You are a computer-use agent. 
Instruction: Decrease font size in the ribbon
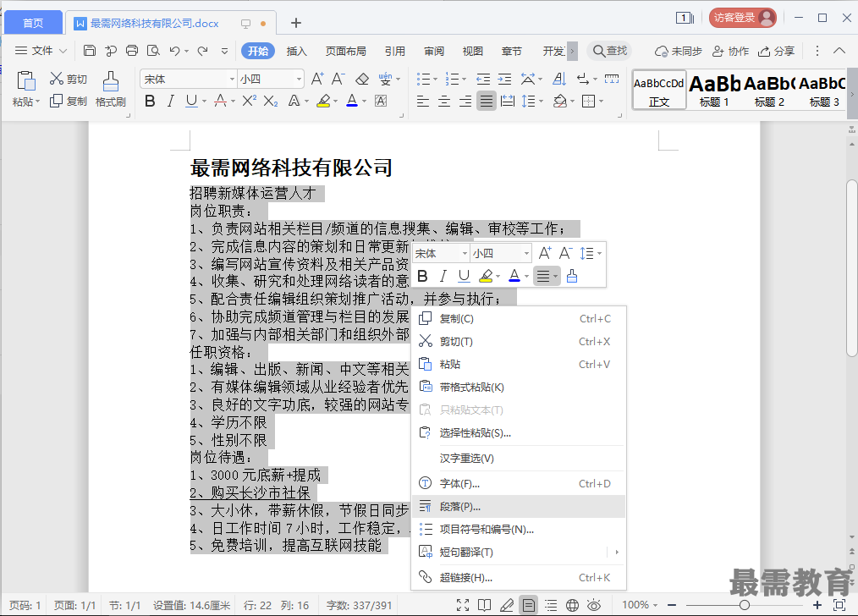coord(338,79)
